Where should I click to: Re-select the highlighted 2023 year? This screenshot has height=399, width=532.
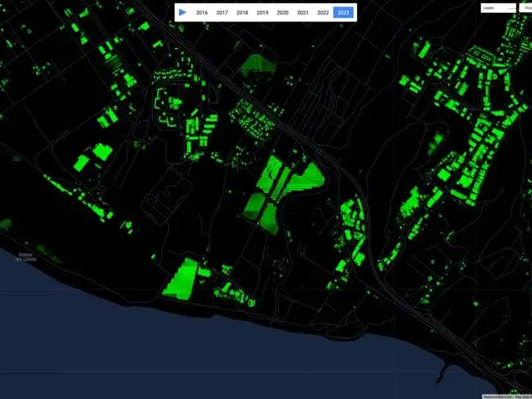click(x=342, y=11)
